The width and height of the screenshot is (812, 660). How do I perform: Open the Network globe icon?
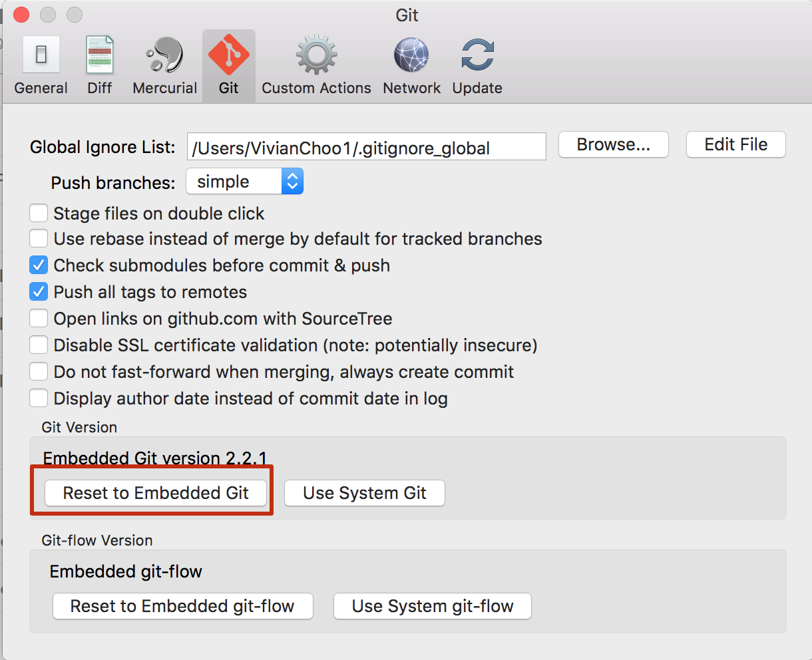pyautogui.click(x=411, y=55)
